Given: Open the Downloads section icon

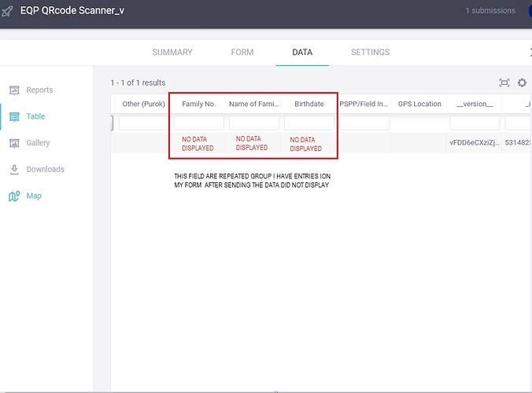Looking at the screenshot, I should point(13,170).
